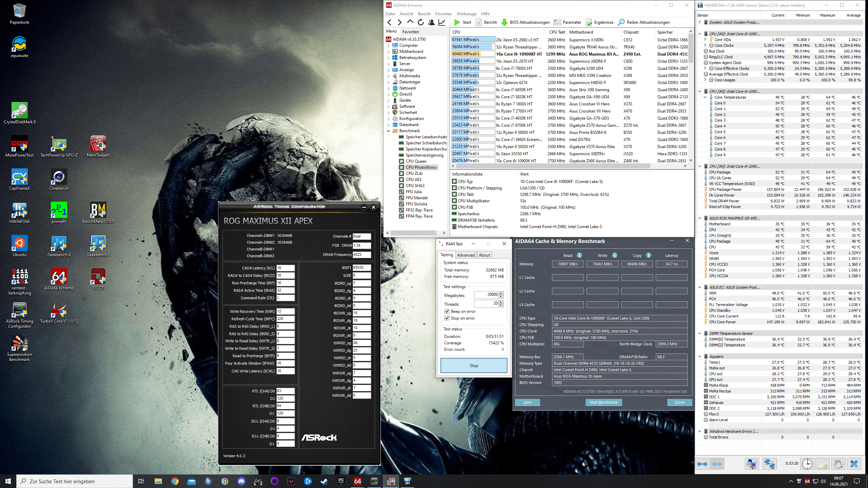
Task: Uncheck Stop on error checkbox
Action: 447,318
